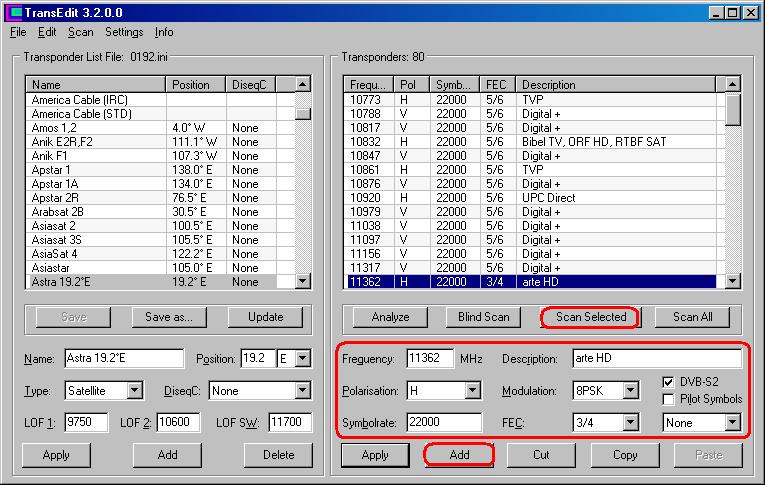765x485 pixels.
Task: Click the Description field with arte HD
Action: (x=657, y=359)
